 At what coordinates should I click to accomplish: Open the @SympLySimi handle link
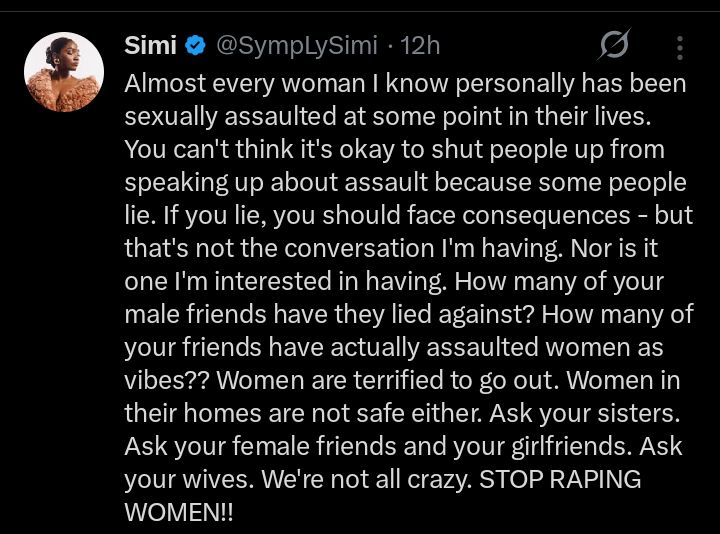tap(298, 46)
